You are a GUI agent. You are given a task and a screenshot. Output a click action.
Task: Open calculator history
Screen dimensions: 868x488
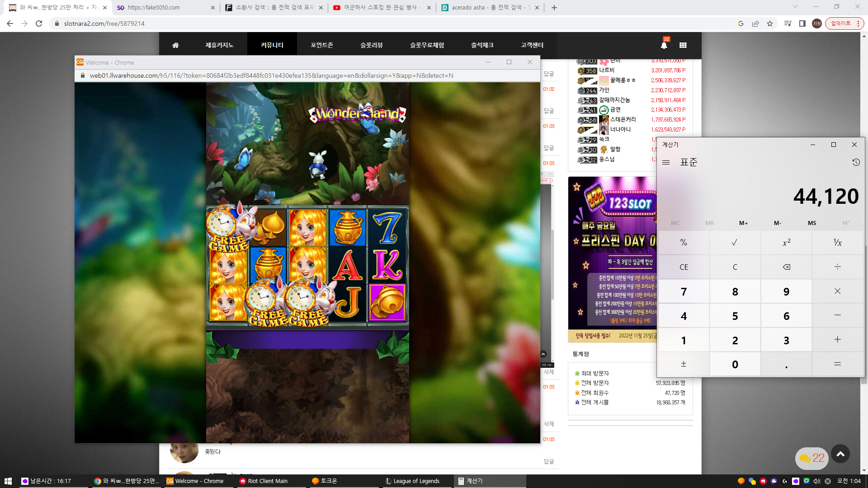click(x=856, y=162)
